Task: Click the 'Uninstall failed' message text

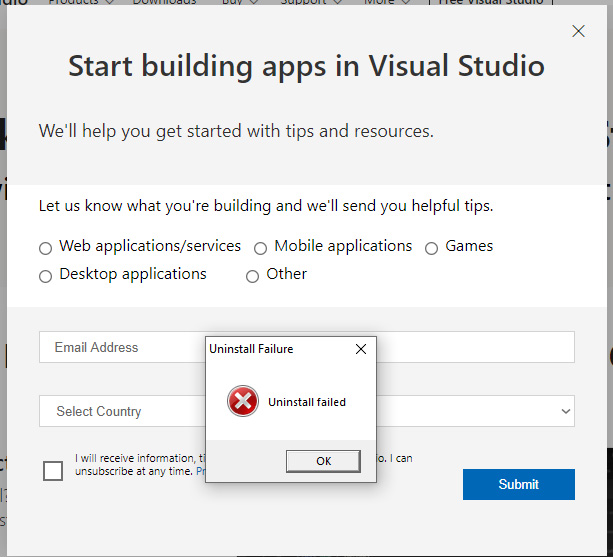Action: click(307, 402)
